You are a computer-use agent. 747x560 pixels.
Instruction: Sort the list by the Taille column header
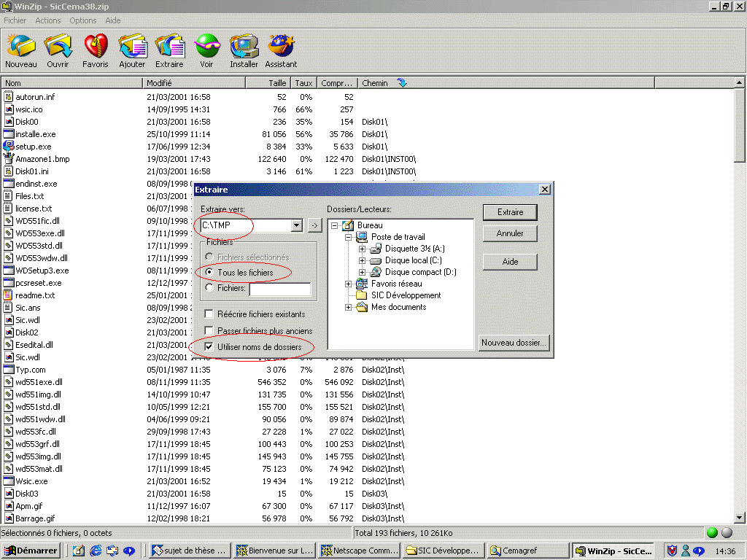pyautogui.click(x=267, y=83)
